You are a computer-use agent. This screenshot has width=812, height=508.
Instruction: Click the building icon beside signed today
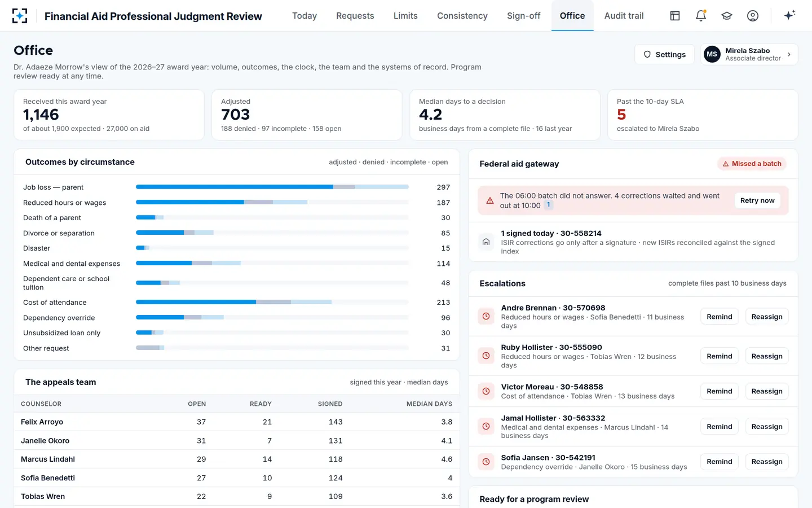(486, 242)
